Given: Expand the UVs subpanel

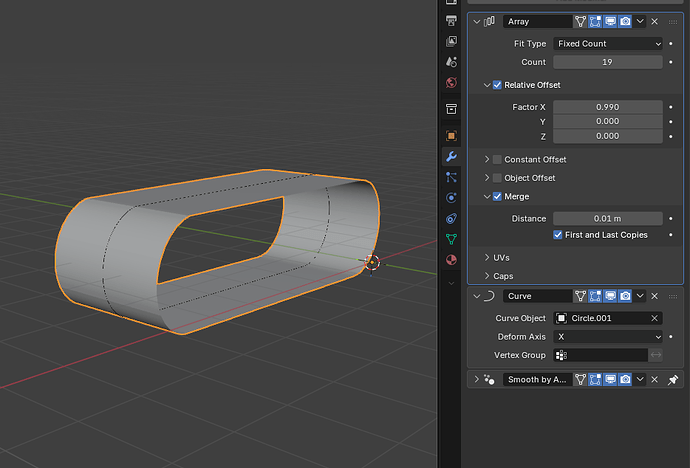Looking at the screenshot, I should pos(487,257).
